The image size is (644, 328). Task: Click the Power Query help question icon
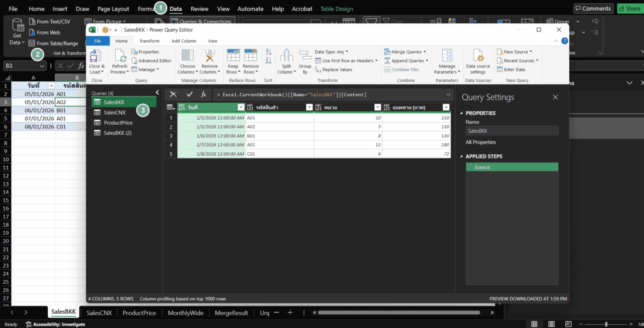565,41
